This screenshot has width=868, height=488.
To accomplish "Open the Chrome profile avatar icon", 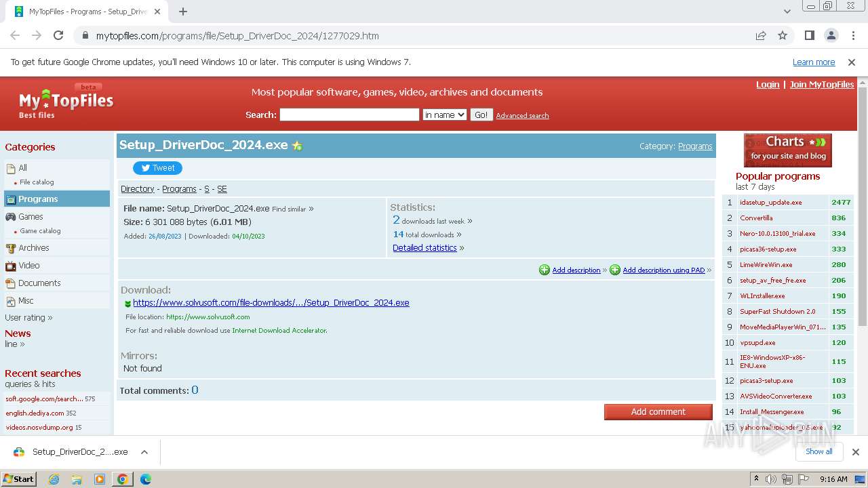I will (x=831, y=36).
